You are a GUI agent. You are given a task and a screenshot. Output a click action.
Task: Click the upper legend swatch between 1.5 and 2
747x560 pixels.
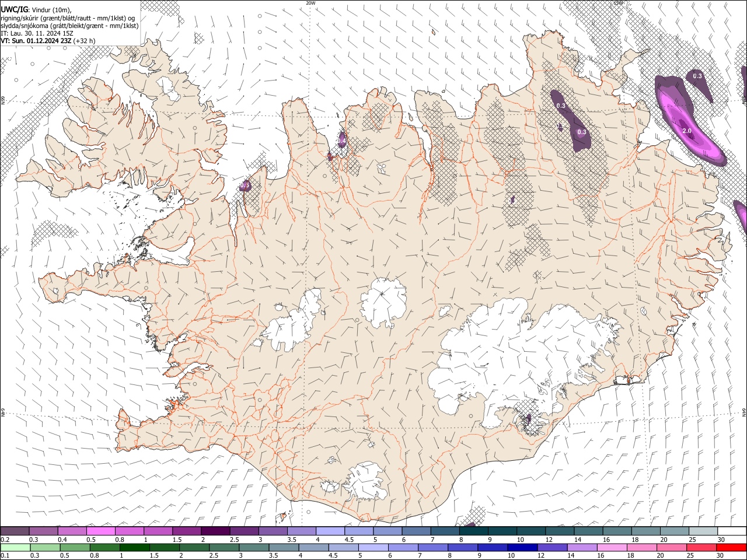(187, 531)
